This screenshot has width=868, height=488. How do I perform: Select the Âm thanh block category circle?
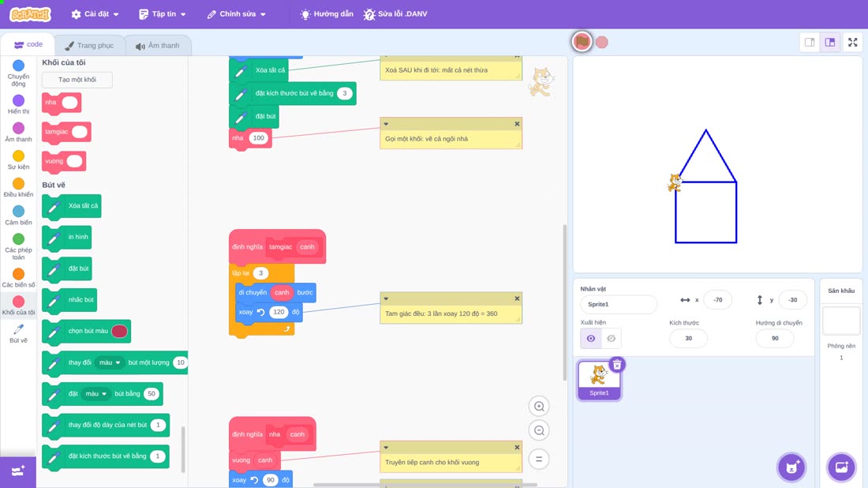pos(18,128)
